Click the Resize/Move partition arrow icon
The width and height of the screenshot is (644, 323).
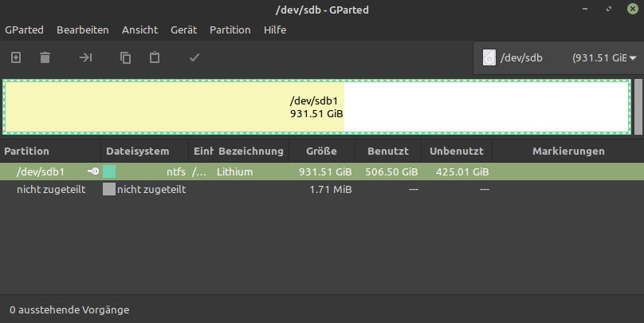pyautogui.click(x=85, y=57)
